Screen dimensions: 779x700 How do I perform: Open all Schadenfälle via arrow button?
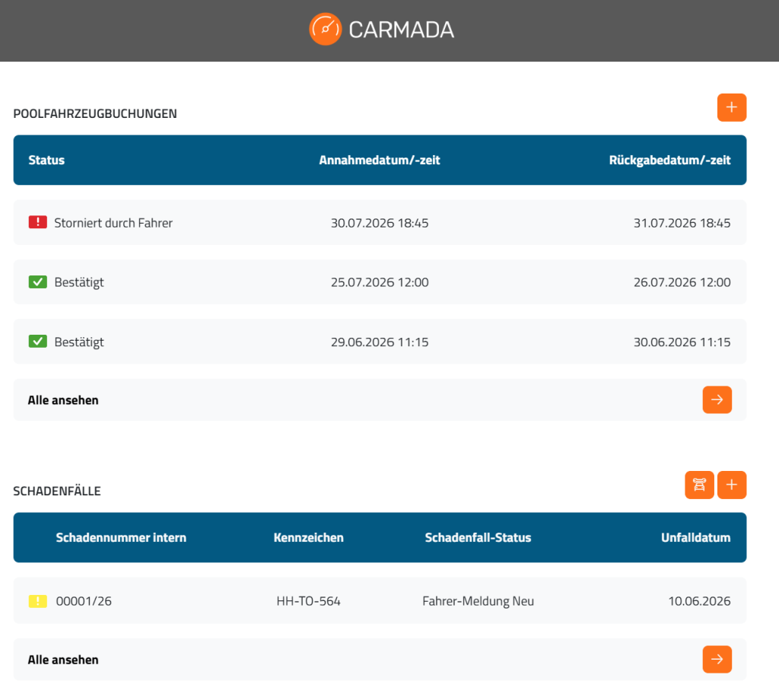pyautogui.click(x=717, y=659)
